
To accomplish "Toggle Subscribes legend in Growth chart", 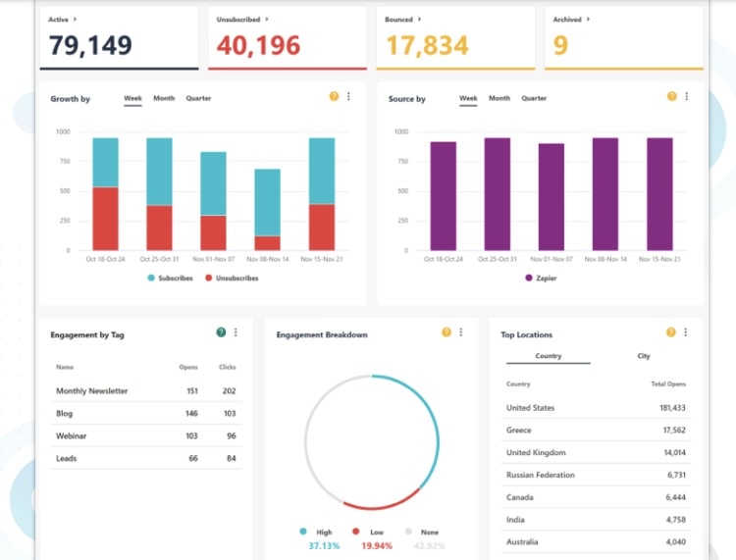I will [170, 279].
